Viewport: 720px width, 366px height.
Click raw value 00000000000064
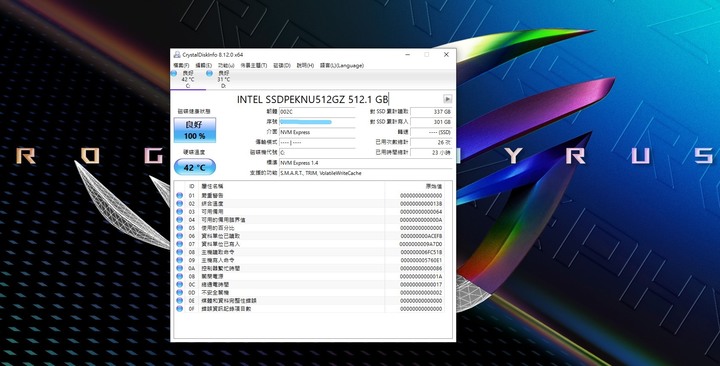click(x=421, y=212)
